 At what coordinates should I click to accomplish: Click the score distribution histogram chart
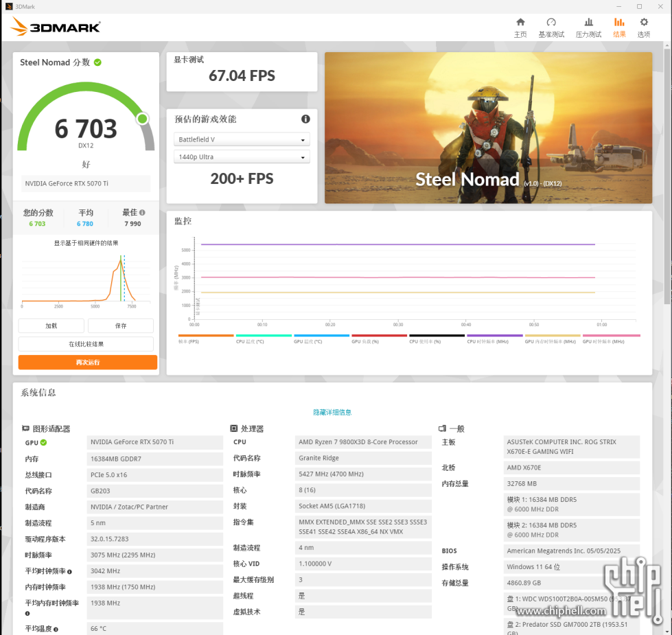click(86, 281)
